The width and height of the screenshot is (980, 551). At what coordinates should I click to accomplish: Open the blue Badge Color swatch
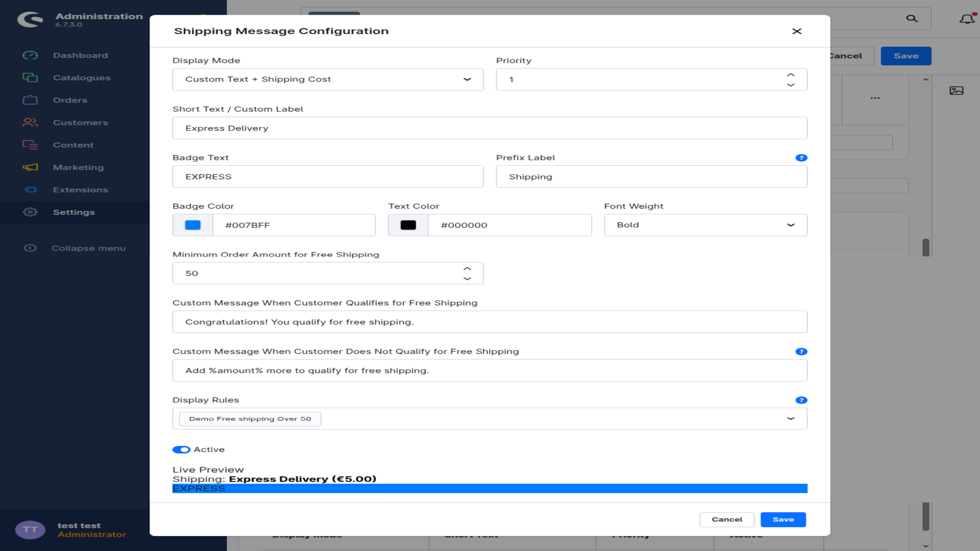pyautogui.click(x=192, y=225)
